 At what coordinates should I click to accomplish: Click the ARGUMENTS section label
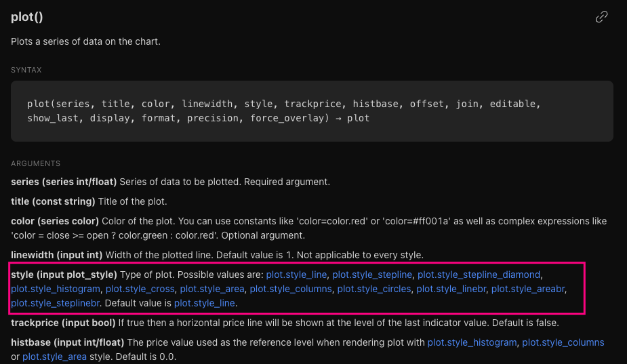pyautogui.click(x=36, y=163)
